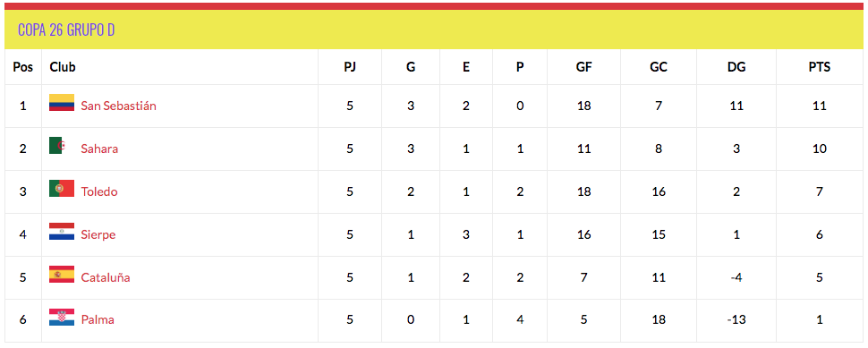
Task: Open the Palma team link
Action: [x=98, y=320]
